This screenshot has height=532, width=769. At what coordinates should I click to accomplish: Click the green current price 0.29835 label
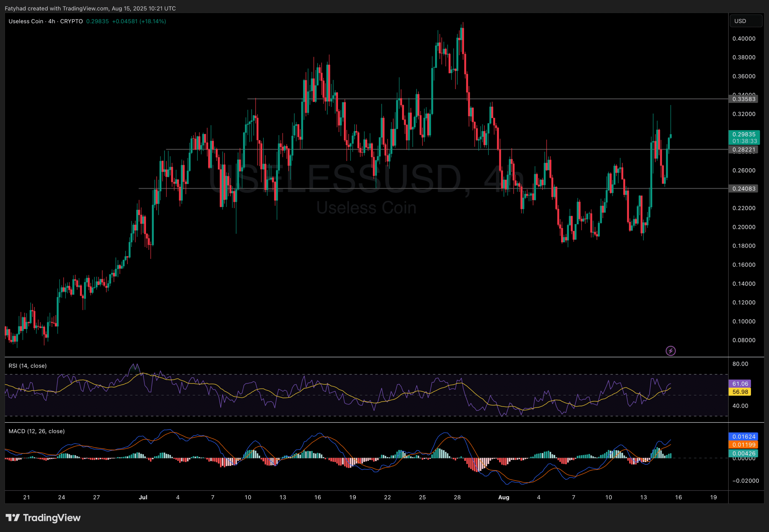pos(744,134)
